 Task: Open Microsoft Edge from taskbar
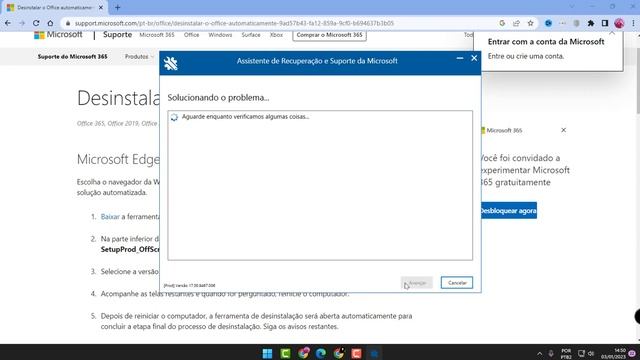pos(321,353)
